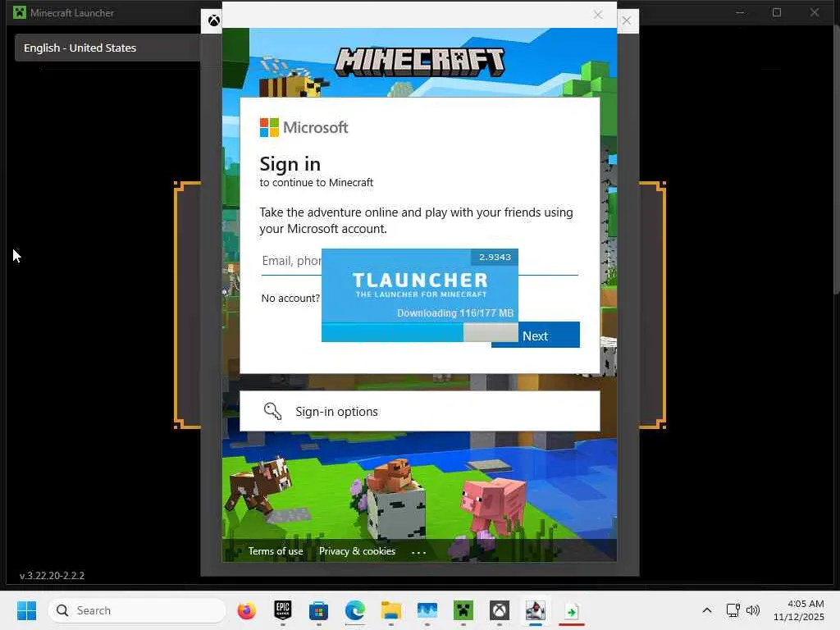
Task: Close the outer Xbox sign-in window
Action: click(x=626, y=21)
